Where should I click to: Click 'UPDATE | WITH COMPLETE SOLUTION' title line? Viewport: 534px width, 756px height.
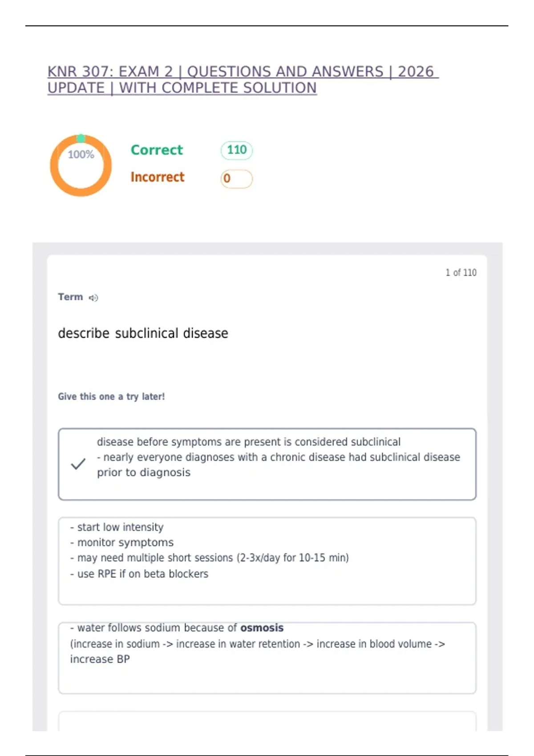[182, 88]
